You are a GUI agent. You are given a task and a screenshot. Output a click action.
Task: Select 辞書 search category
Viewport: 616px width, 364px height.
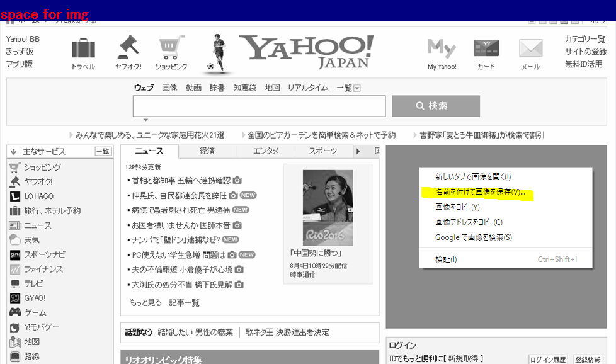(x=217, y=88)
